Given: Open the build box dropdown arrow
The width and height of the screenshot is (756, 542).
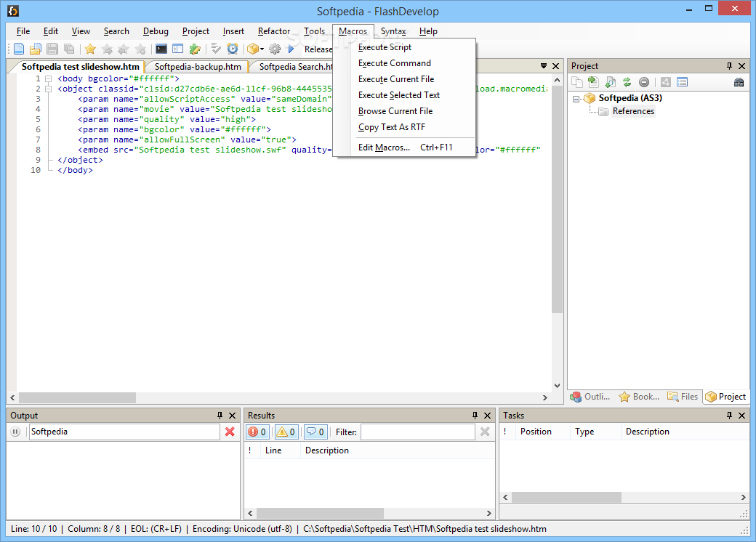Looking at the screenshot, I should [262, 49].
